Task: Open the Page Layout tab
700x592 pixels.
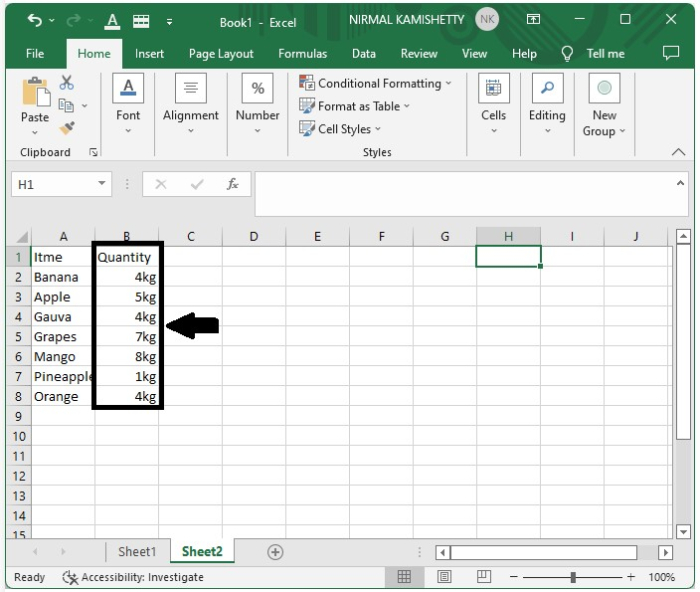Action: pyautogui.click(x=221, y=54)
